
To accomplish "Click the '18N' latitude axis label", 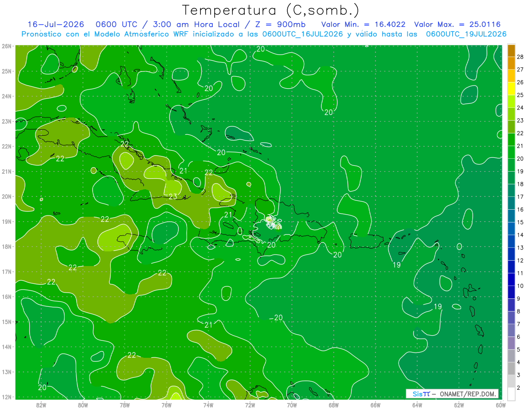I will [x=6, y=247].
